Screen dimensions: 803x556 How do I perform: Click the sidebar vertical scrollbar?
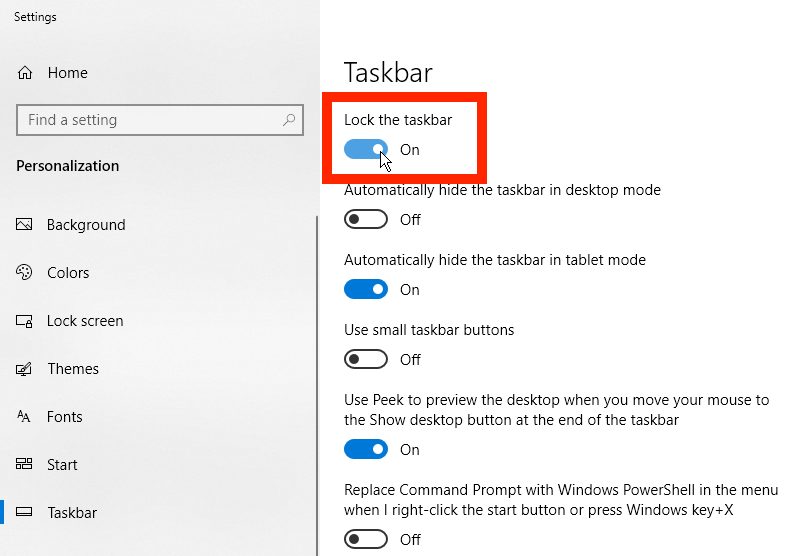(x=317, y=386)
